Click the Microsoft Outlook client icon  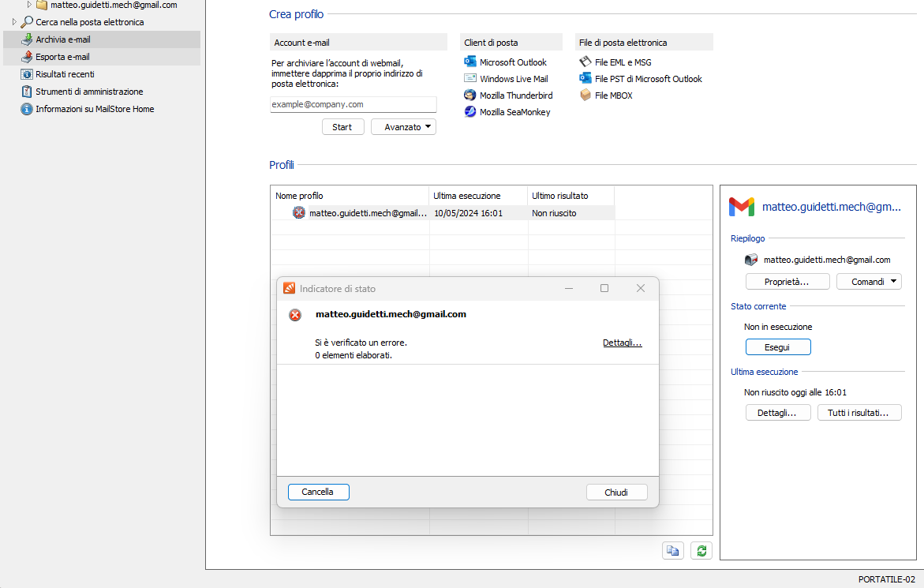[x=470, y=62]
